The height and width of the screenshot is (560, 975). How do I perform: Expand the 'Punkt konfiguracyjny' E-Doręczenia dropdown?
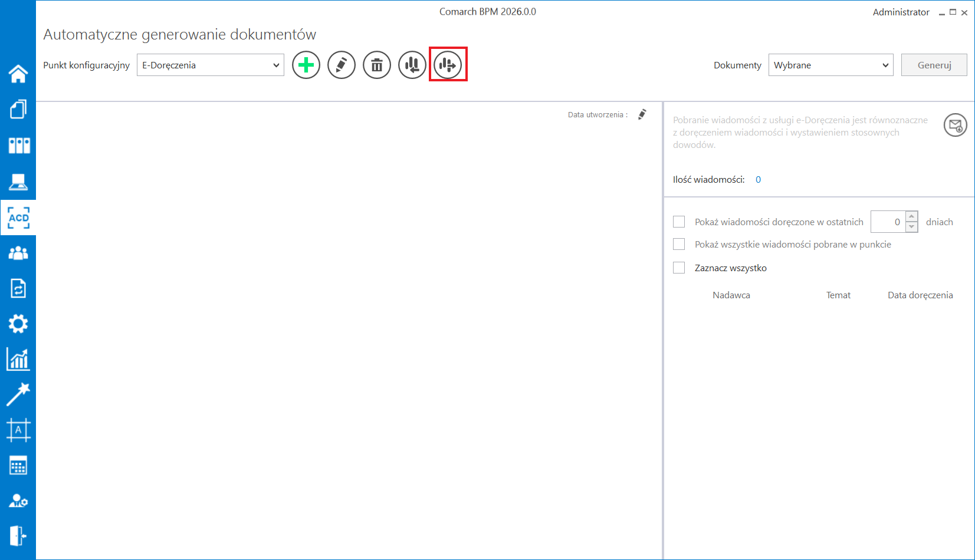click(x=211, y=65)
